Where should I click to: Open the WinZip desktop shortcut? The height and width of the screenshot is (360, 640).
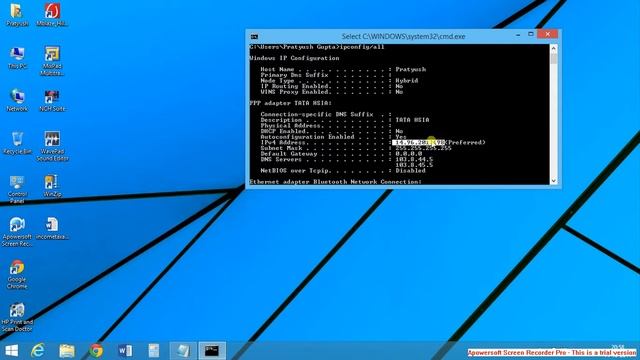pyautogui.click(x=52, y=186)
